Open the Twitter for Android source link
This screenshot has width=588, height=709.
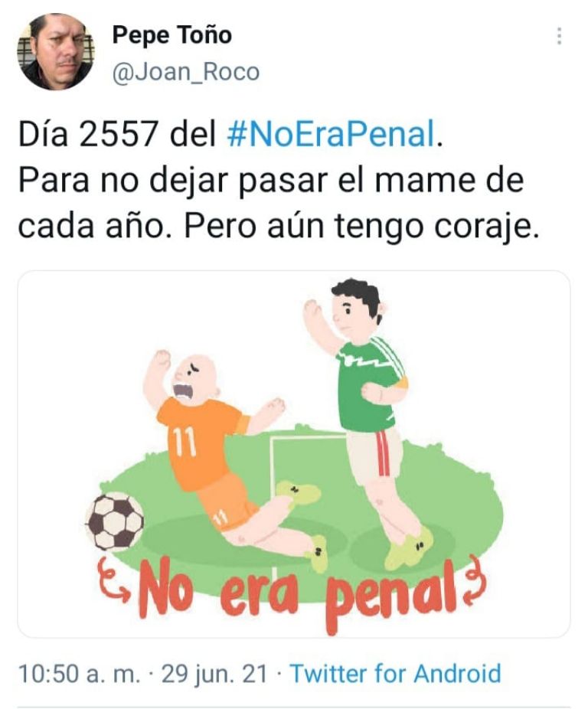(x=395, y=673)
